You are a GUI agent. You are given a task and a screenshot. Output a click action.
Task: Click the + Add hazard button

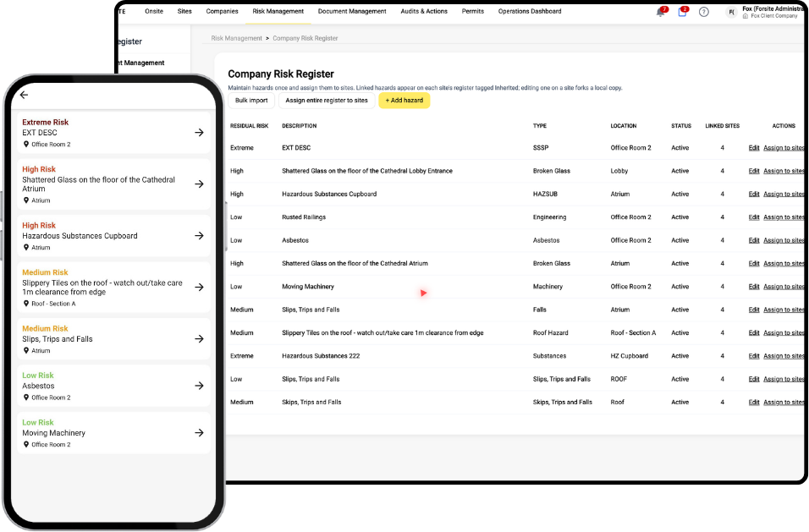pyautogui.click(x=404, y=101)
